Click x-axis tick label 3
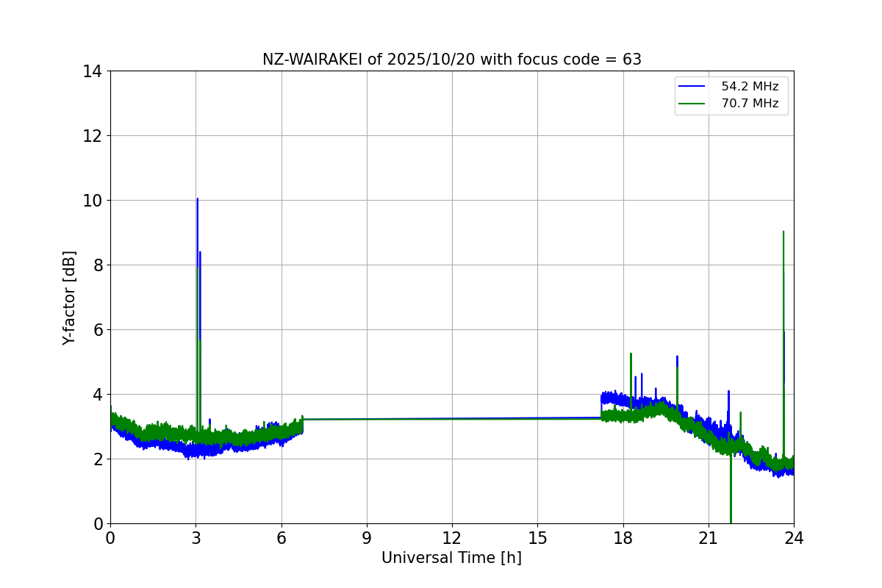 pyautogui.click(x=196, y=538)
